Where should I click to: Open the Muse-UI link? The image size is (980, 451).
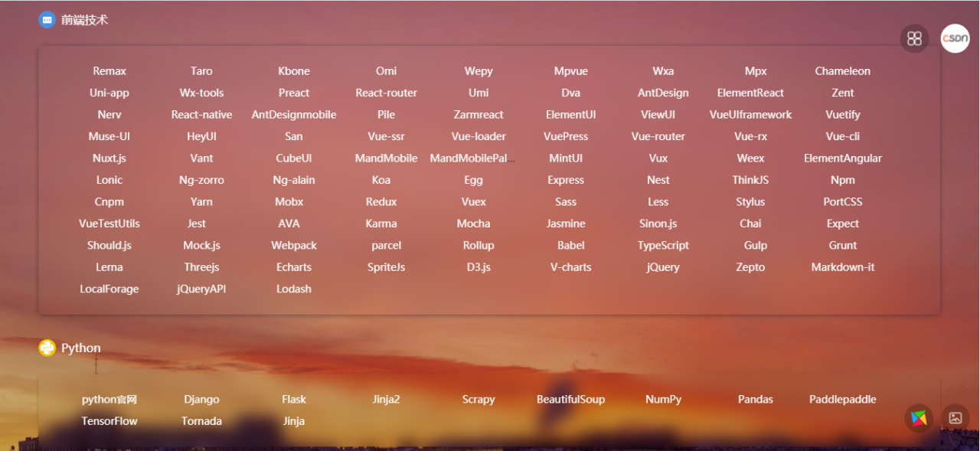(x=109, y=136)
